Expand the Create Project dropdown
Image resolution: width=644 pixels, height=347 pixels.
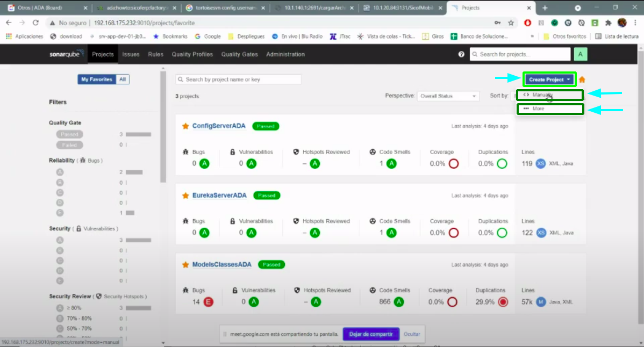(x=549, y=79)
